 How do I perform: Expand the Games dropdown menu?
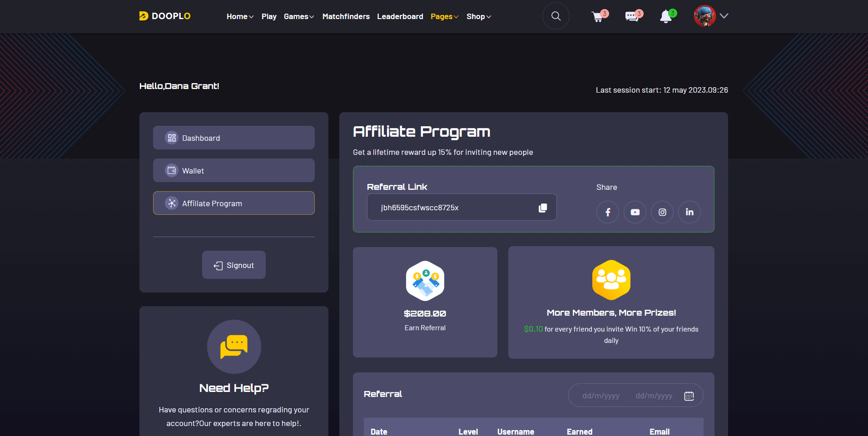[x=299, y=16]
